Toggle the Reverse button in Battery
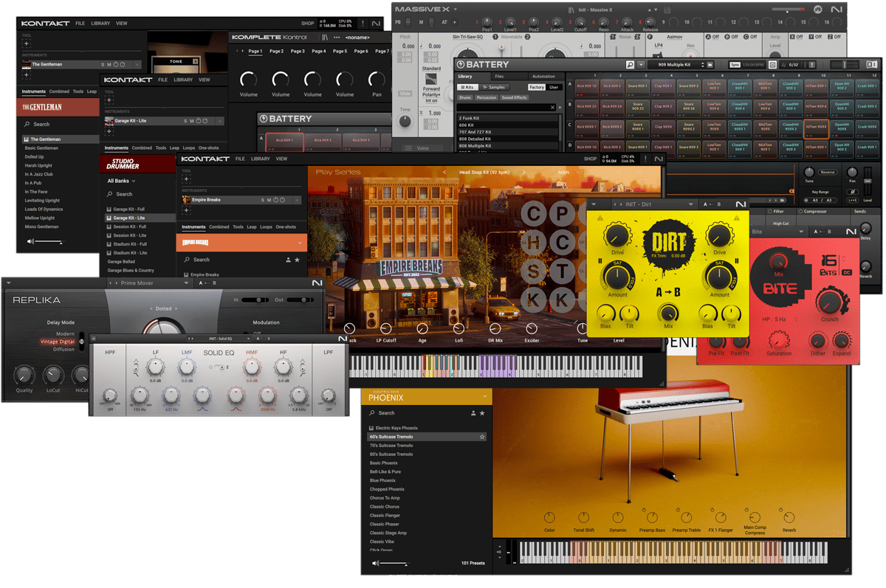Viewport: 886px width, 588px height. [x=828, y=172]
